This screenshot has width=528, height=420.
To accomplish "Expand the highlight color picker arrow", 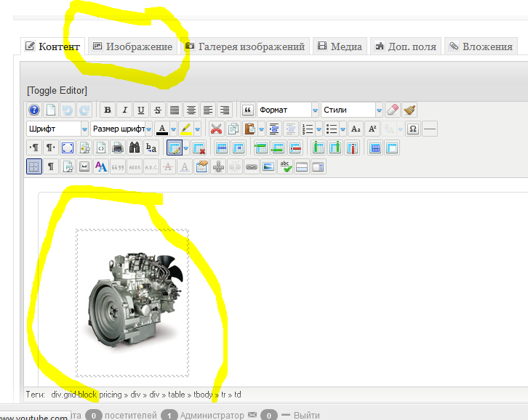I will pos(198,129).
